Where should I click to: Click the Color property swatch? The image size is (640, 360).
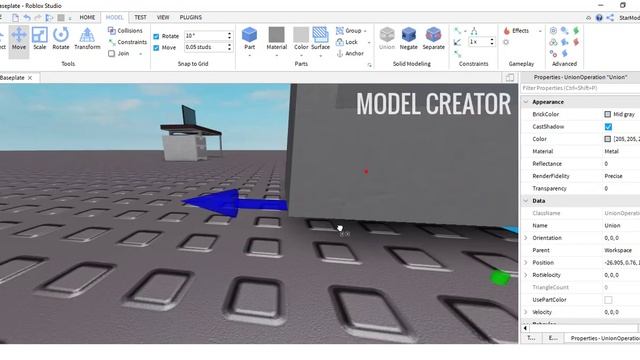tap(607, 139)
